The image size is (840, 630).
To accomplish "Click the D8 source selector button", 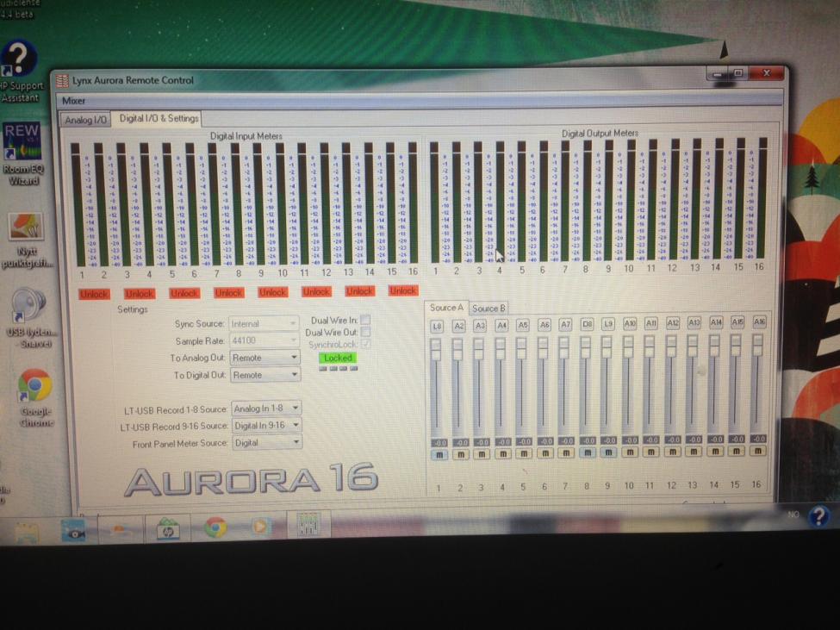I will coord(587,324).
